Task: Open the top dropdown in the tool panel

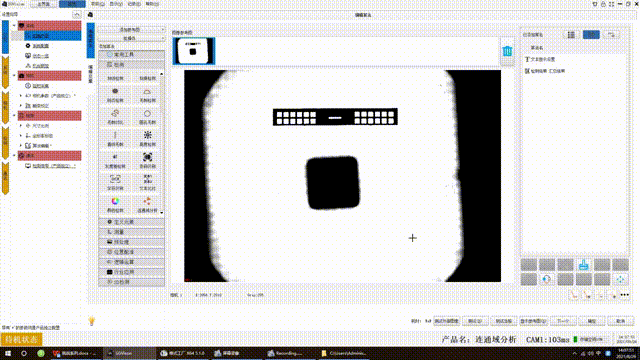Action: [131, 30]
